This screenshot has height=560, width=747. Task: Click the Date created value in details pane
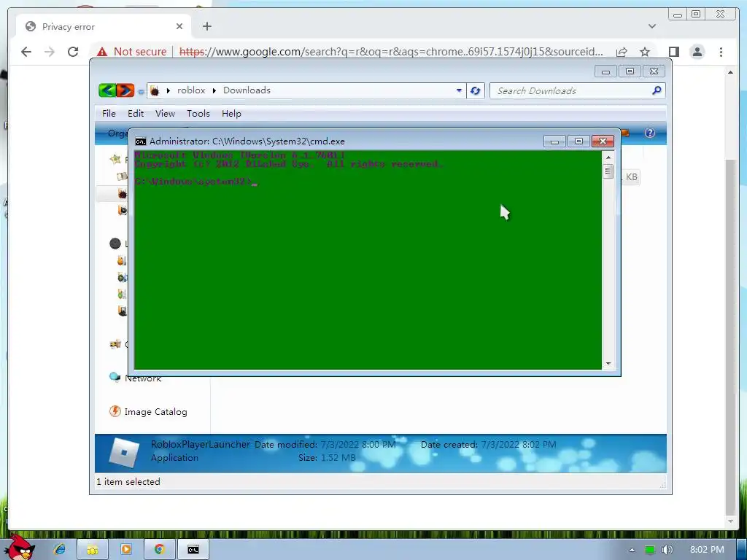[519, 444]
